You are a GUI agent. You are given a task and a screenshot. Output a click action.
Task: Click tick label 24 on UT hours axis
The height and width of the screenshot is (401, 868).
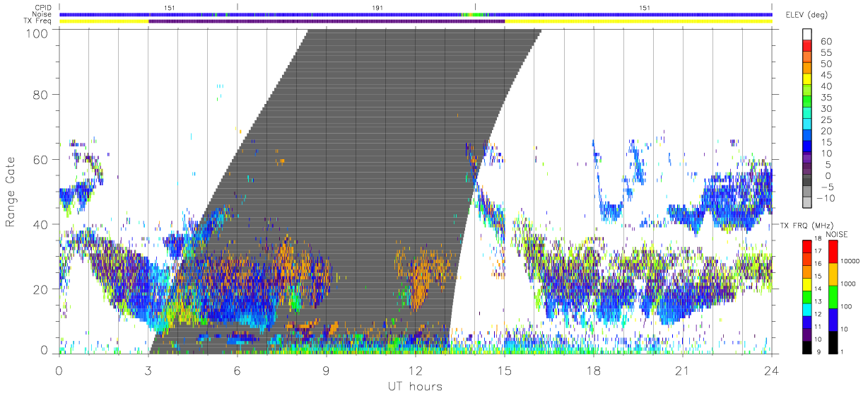[772, 370]
